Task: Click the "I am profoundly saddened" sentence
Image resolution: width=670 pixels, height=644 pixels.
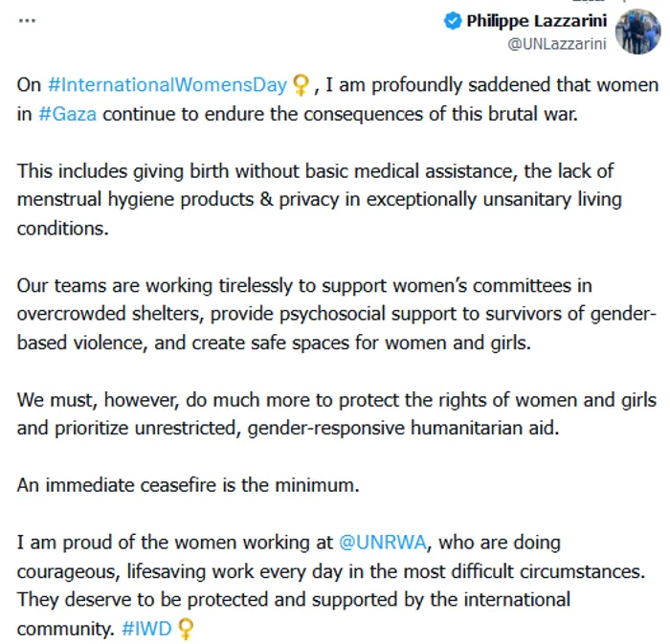Action: pyautogui.click(x=338, y=100)
